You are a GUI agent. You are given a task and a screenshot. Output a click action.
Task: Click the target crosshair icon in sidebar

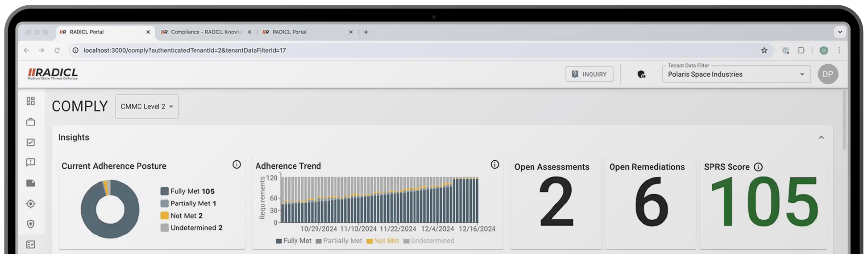(x=30, y=204)
